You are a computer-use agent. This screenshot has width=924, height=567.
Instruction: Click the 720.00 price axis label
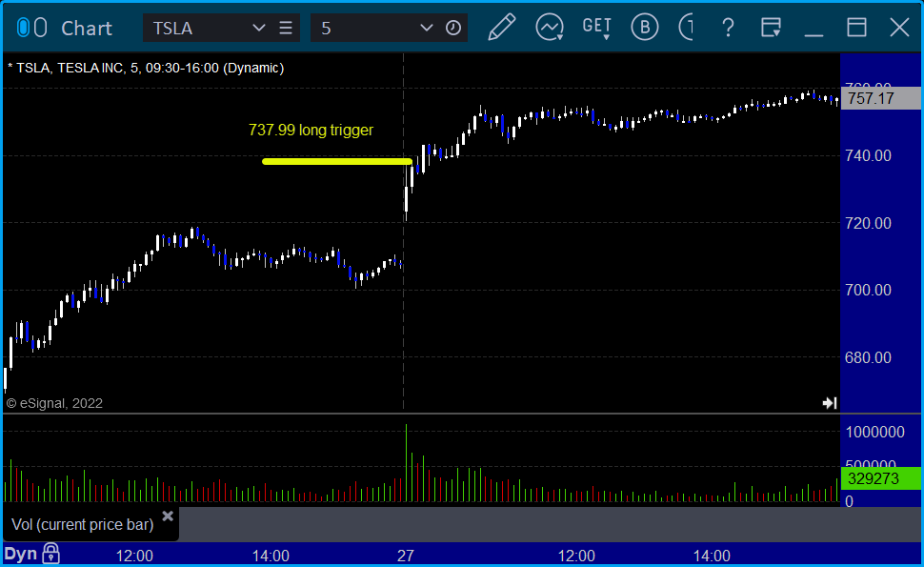(x=868, y=223)
